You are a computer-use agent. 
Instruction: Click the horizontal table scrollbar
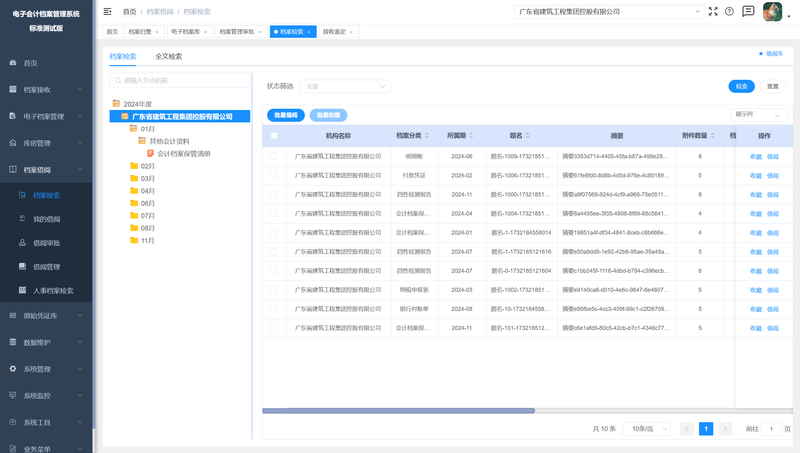398,410
